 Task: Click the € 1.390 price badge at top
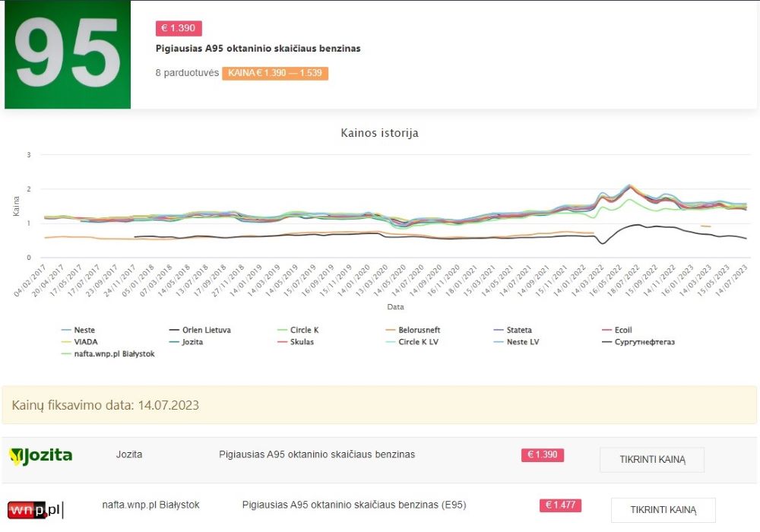tap(179, 28)
